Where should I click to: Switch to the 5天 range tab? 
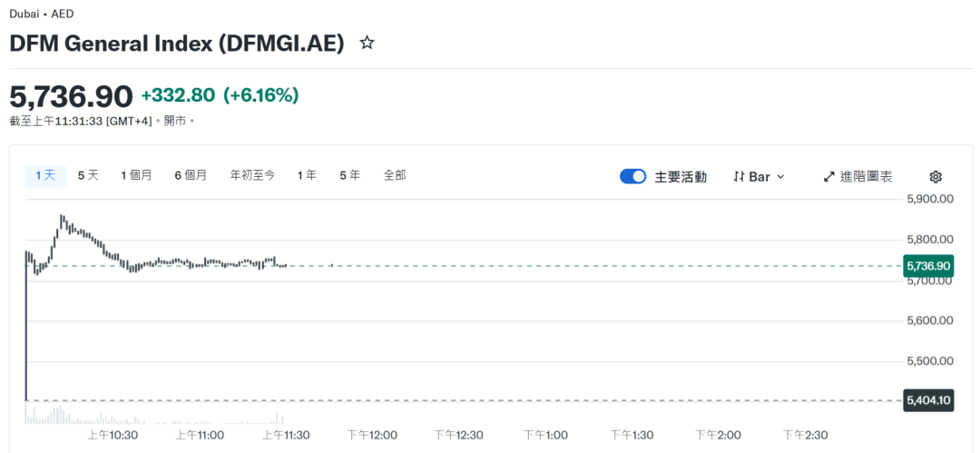88,175
